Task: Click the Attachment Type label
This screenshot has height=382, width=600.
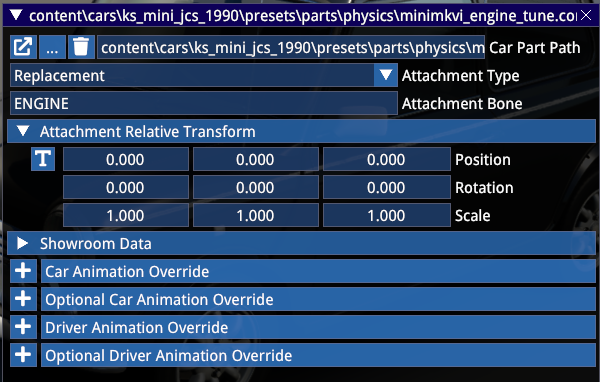Action: 460,76
